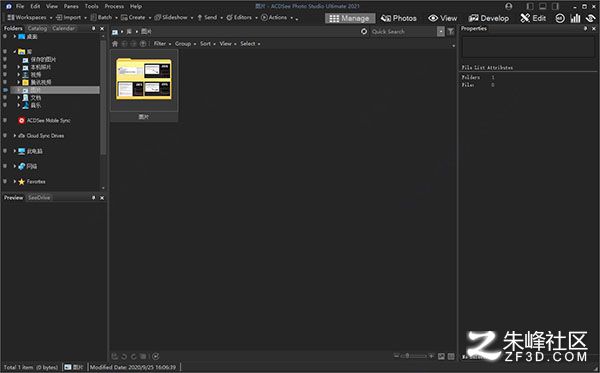600x373 pixels.
Task: Toggle Easy-Select indicator beside the selected folder
Action: click(5, 90)
